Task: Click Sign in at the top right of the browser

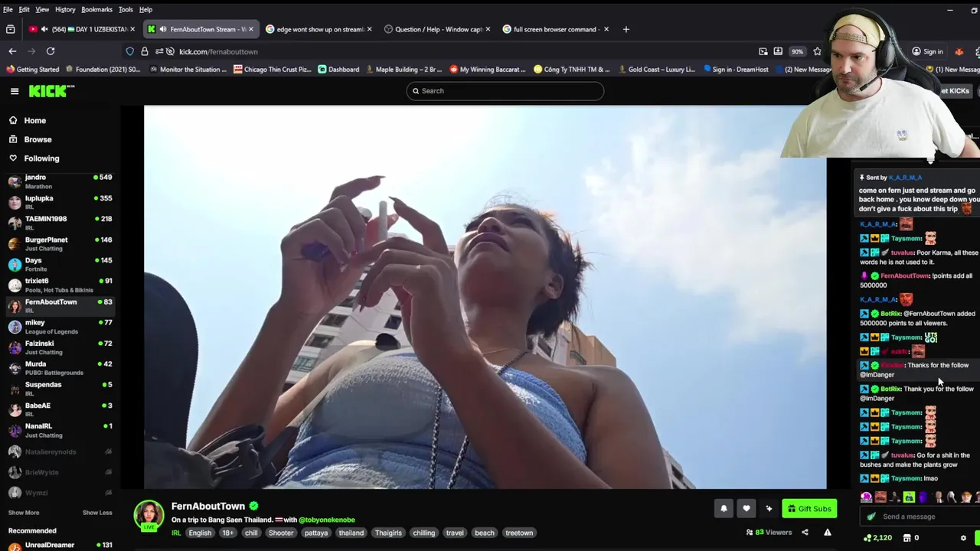Action: click(x=927, y=51)
